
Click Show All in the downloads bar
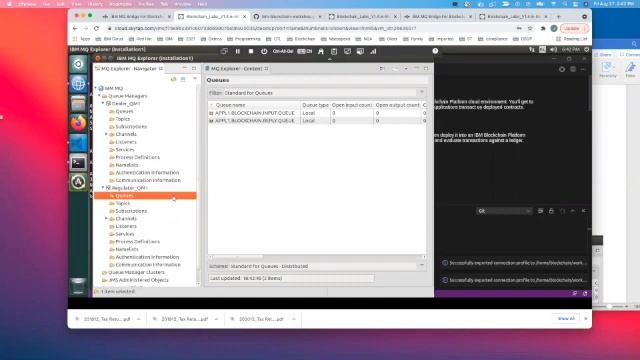pos(566,318)
